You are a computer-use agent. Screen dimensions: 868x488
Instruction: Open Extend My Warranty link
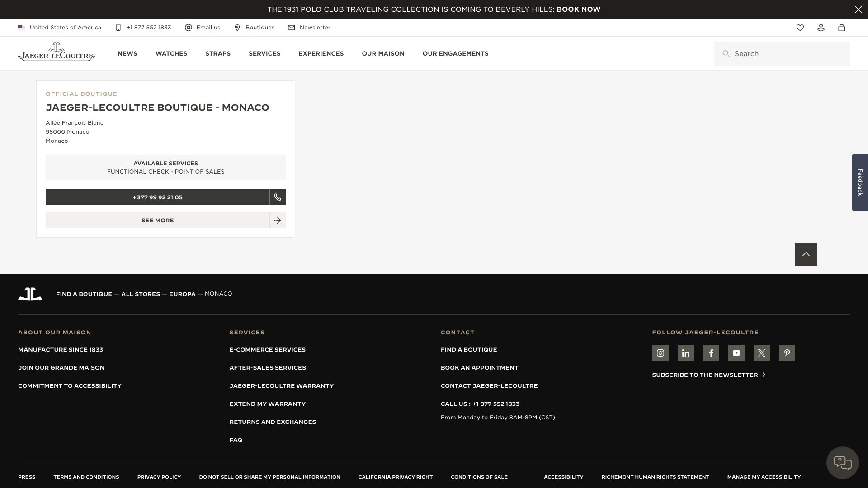point(268,404)
